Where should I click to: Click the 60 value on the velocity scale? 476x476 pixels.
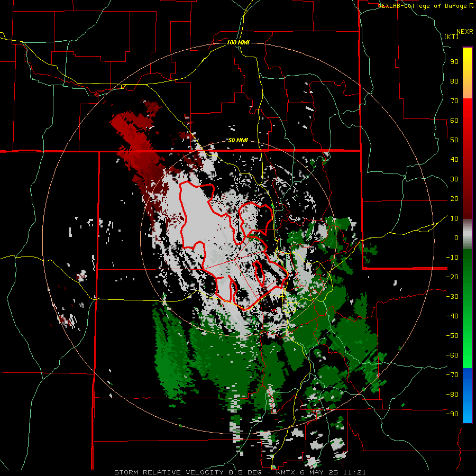[454, 120]
